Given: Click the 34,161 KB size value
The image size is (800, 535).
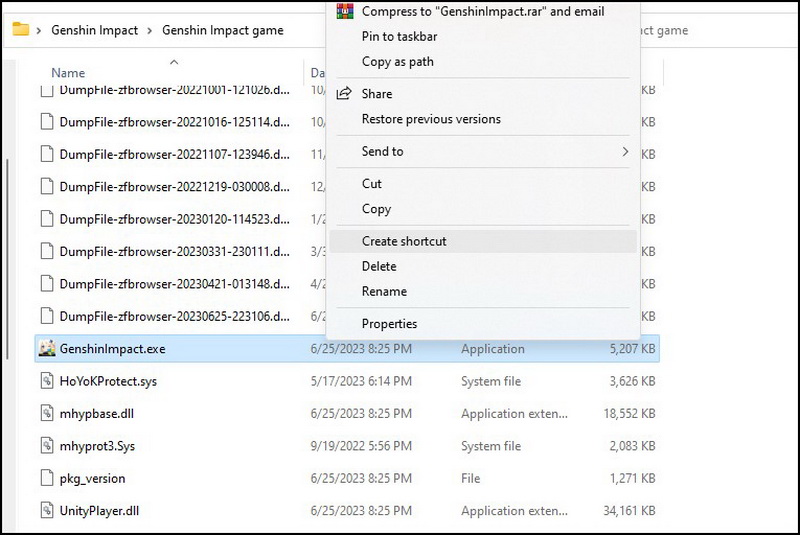Looking at the screenshot, I should [x=630, y=511].
